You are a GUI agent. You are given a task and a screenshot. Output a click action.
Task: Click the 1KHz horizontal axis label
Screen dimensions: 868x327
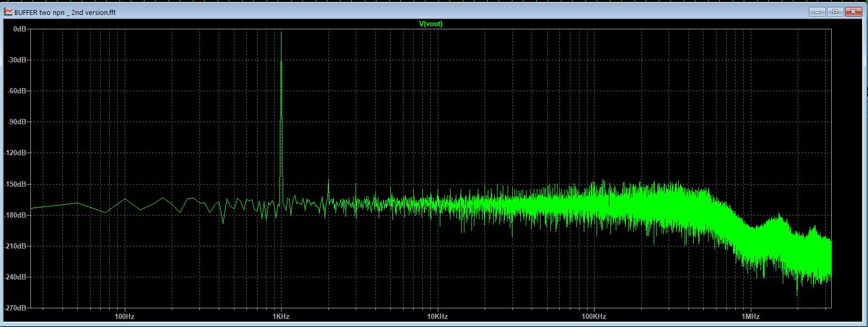281,316
